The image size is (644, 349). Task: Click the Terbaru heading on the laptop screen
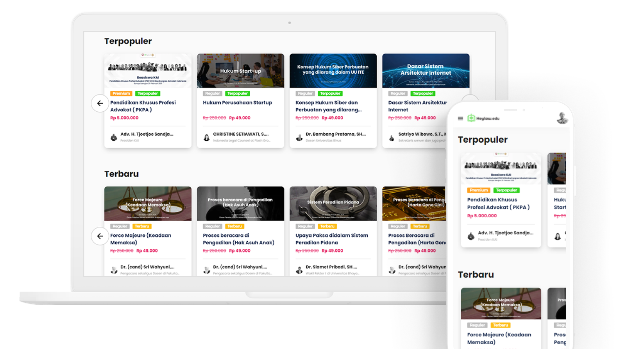coord(122,174)
